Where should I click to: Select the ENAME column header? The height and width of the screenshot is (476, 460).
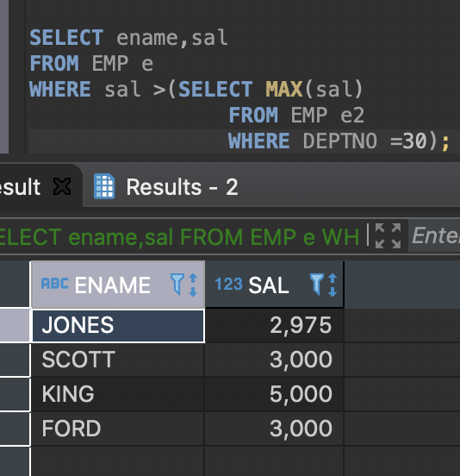click(118, 285)
